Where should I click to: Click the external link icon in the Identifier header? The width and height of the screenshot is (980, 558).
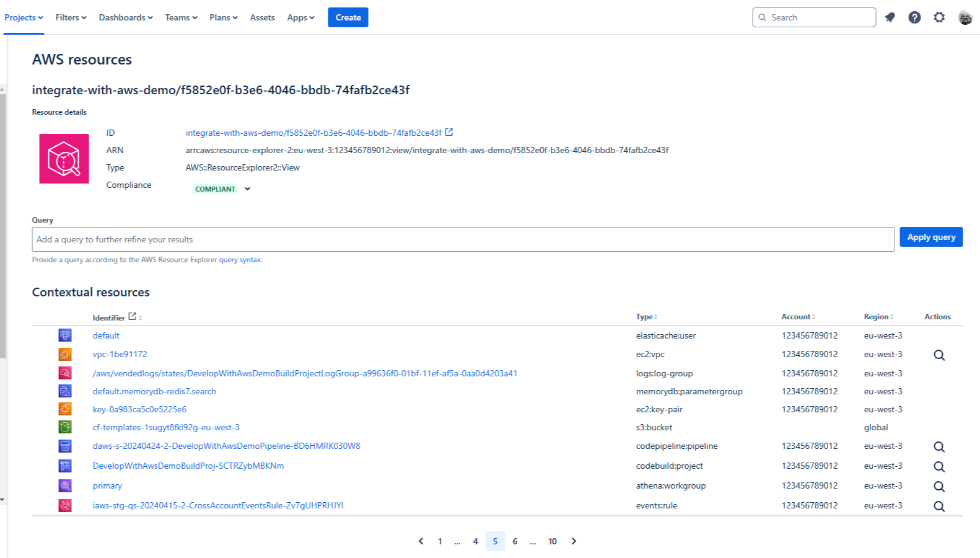coord(132,316)
